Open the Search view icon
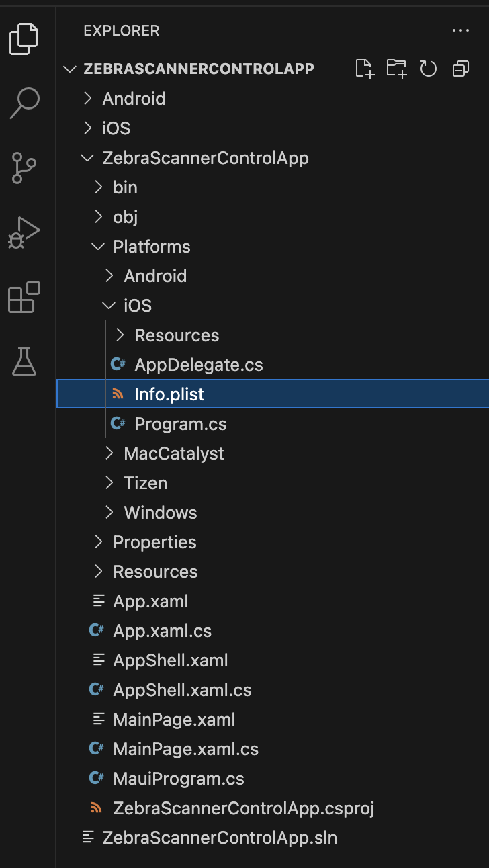 [x=24, y=102]
